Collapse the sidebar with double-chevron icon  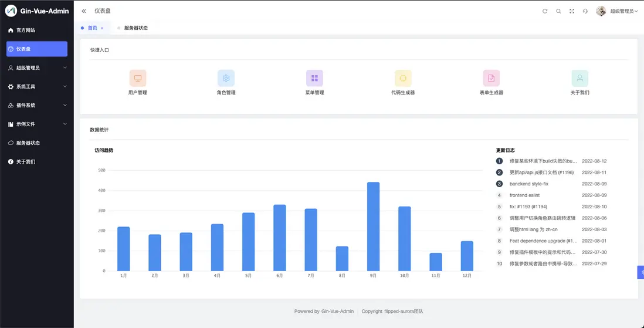(84, 11)
